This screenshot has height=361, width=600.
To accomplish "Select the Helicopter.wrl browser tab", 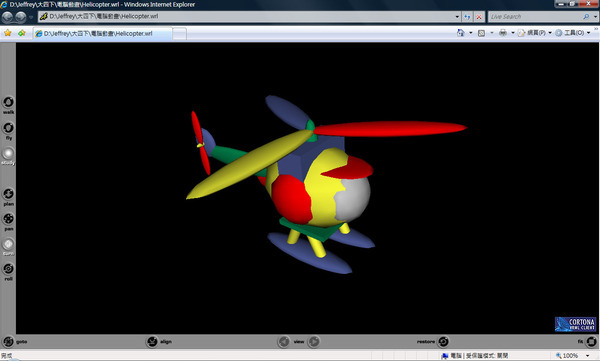I will [102, 33].
